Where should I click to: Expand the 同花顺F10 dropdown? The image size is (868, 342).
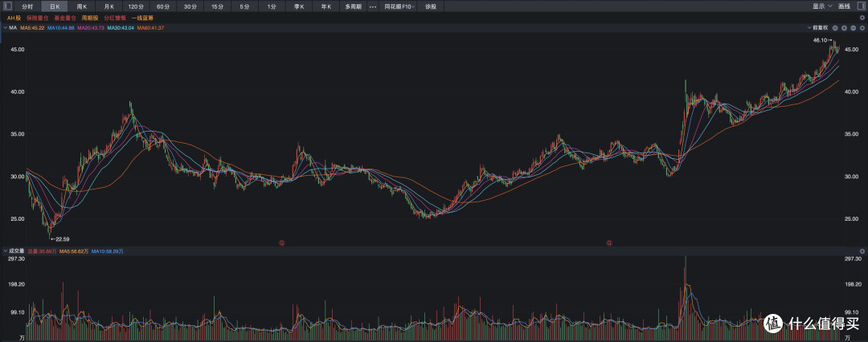click(400, 6)
